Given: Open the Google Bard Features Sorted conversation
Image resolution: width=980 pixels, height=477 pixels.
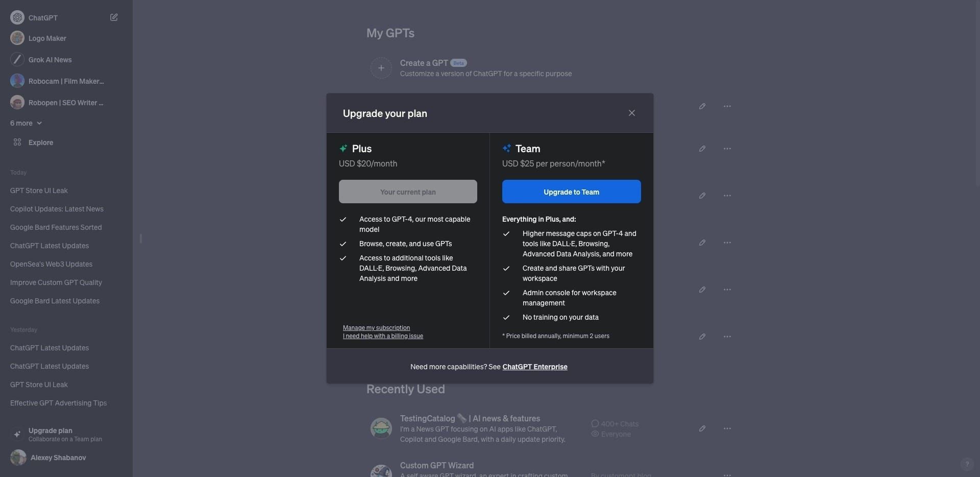Looking at the screenshot, I should 56,227.
